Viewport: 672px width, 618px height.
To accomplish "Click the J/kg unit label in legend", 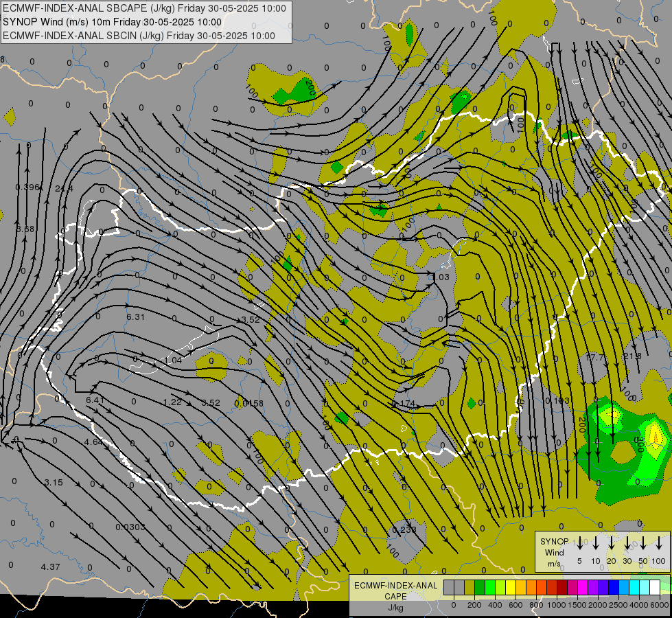I will pyautogui.click(x=395, y=608).
